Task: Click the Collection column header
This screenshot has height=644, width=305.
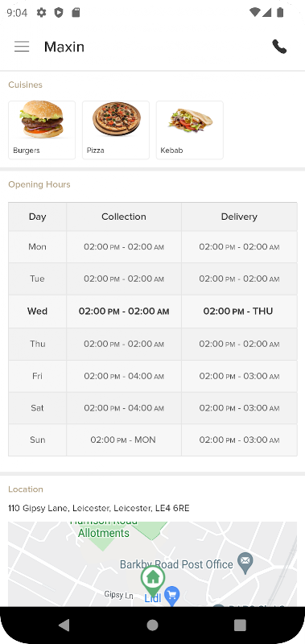Action: coord(124,217)
